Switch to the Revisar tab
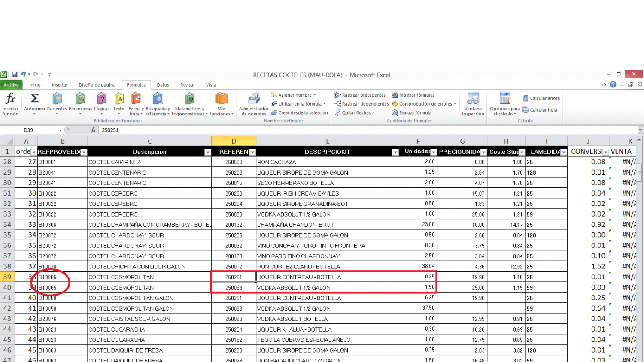Screen dimensions: 644x362 click(187, 85)
